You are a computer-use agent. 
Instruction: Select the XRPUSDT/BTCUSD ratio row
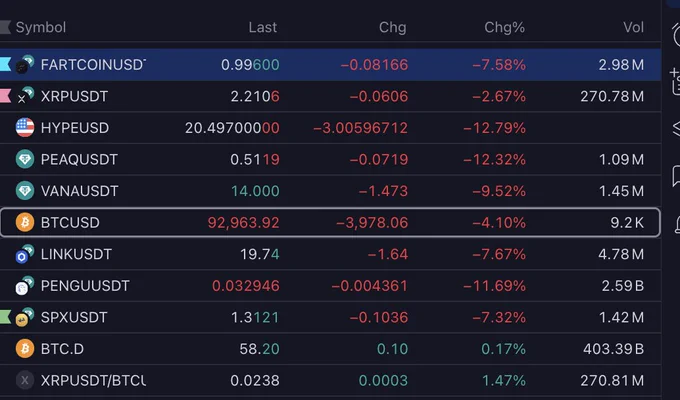coord(330,380)
